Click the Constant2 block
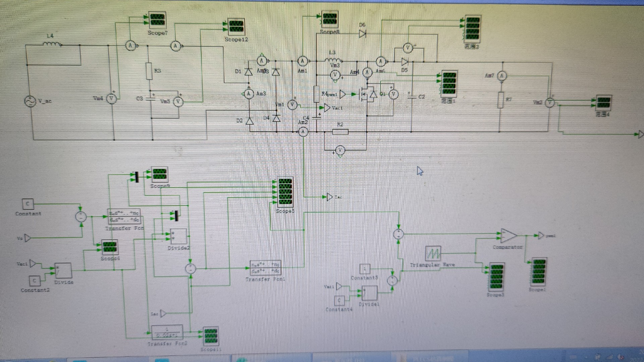This screenshot has width=644, height=362. pyautogui.click(x=35, y=281)
